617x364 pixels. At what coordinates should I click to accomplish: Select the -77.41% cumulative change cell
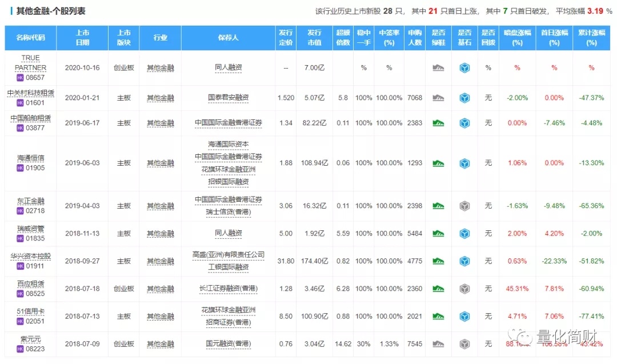[x=591, y=317]
